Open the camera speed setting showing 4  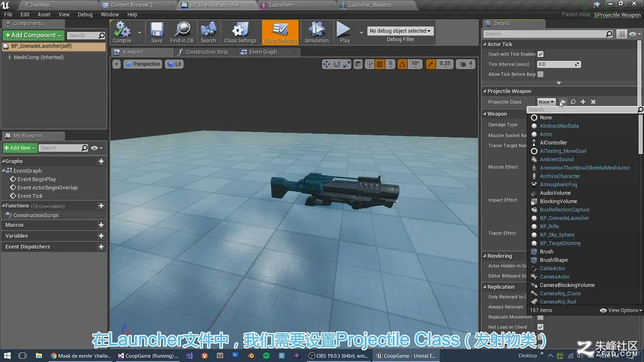tap(465, 64)
